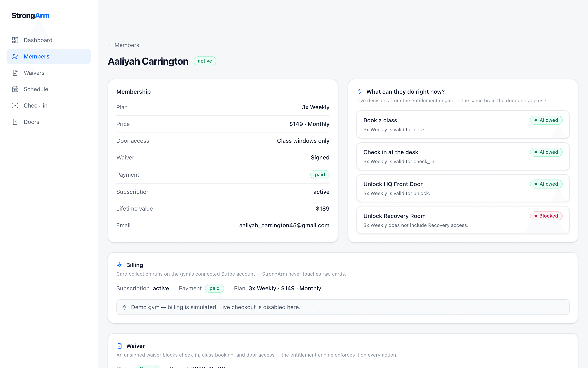
Task: Open Dashboard from the sidebar
Action: [49, 40]
